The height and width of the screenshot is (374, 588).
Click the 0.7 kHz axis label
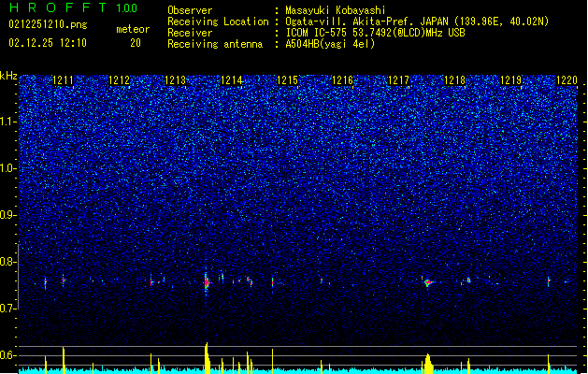pos(8,309)
